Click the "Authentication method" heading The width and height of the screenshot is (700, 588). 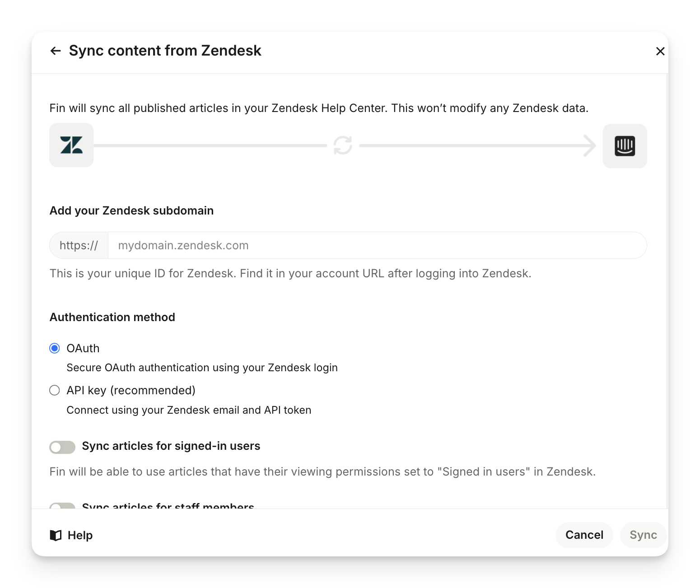[x=112, y=317]
